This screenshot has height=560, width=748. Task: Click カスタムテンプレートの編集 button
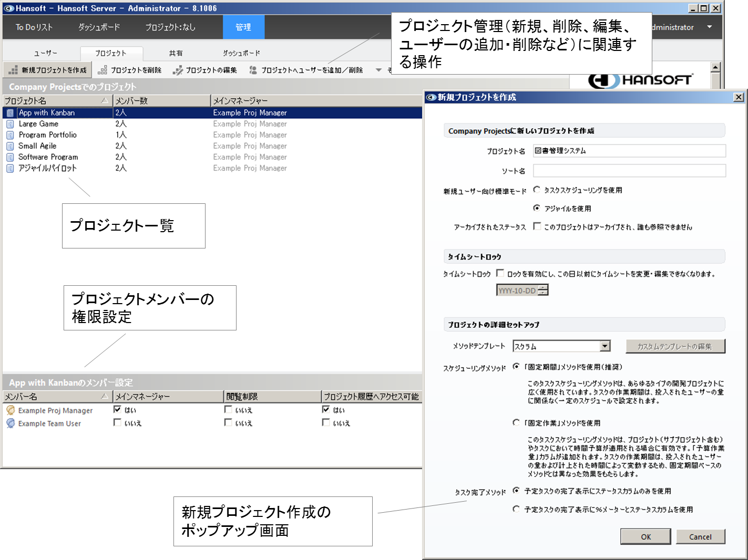coord(675,346)
